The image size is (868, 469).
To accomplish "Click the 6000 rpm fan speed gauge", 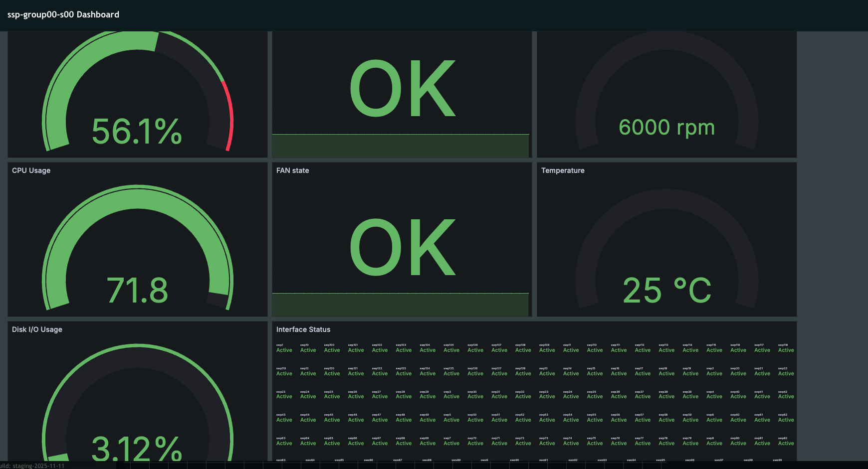I will (x=667, y=128).
